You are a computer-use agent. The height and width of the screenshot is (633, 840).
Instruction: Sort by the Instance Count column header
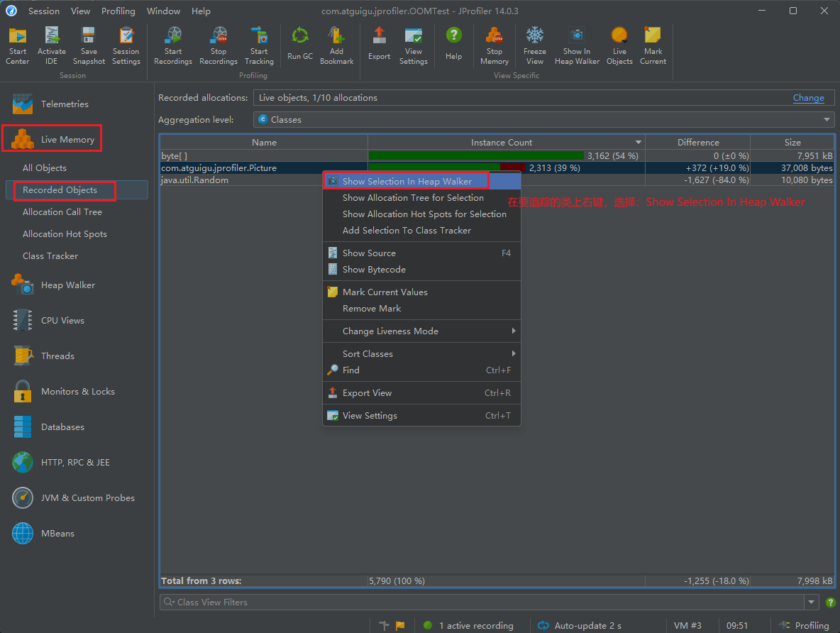tap(507, 142)
